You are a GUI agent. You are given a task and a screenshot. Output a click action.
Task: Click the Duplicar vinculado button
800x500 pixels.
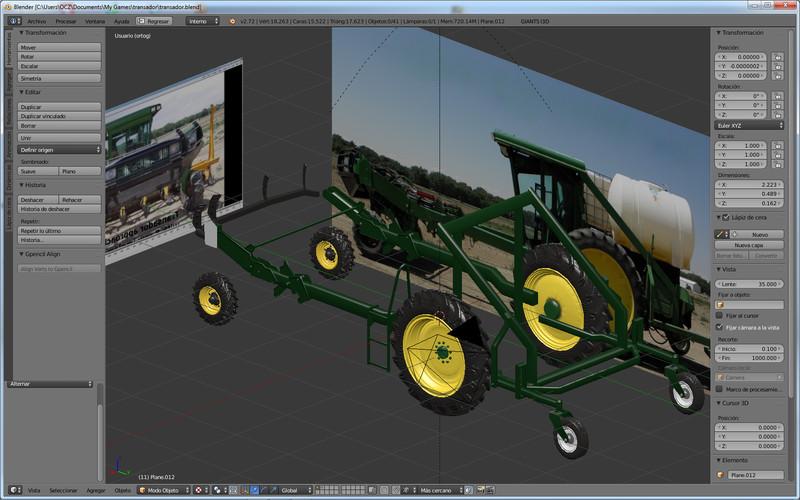59,116
